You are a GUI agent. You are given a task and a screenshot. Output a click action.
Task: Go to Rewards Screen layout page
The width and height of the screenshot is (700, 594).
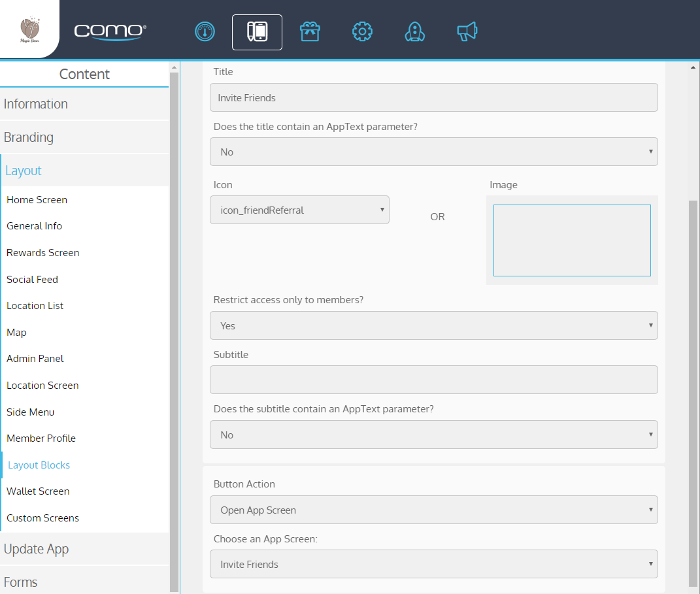(43, 253)
